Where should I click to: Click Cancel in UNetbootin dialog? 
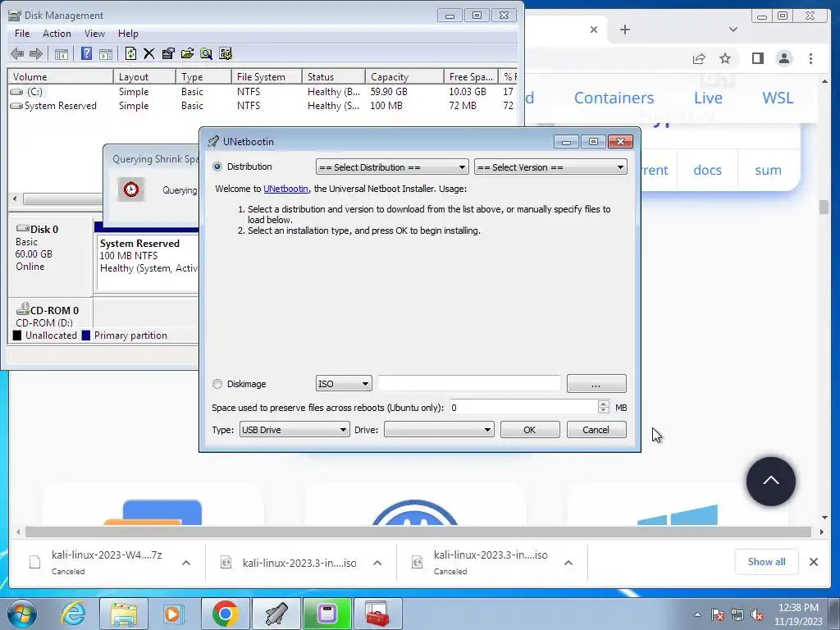pos(596,430)
